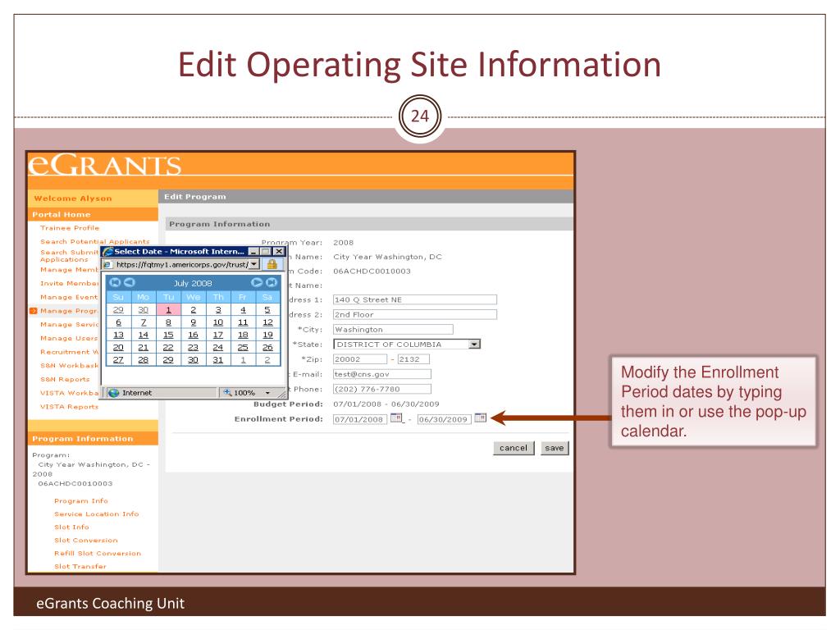Advance to next month in calendar popup
This screenshot has width=840, height=630.
(x=257, y=282)
